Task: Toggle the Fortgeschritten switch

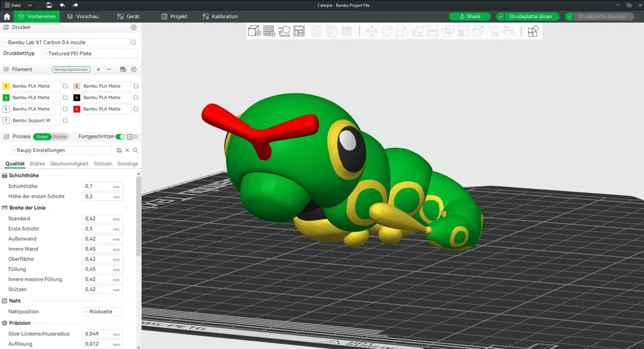Action: [120, 137]
